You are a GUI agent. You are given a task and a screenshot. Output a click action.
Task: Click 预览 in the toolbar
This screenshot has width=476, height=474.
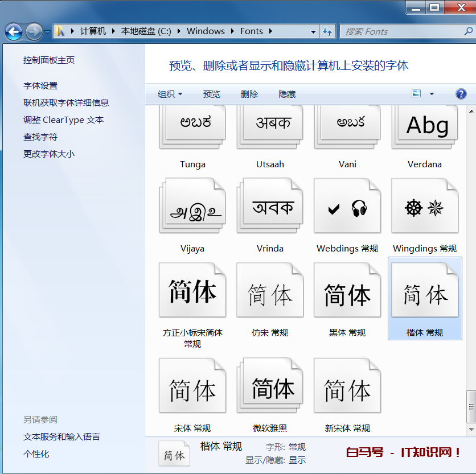[x=212, y=94]
